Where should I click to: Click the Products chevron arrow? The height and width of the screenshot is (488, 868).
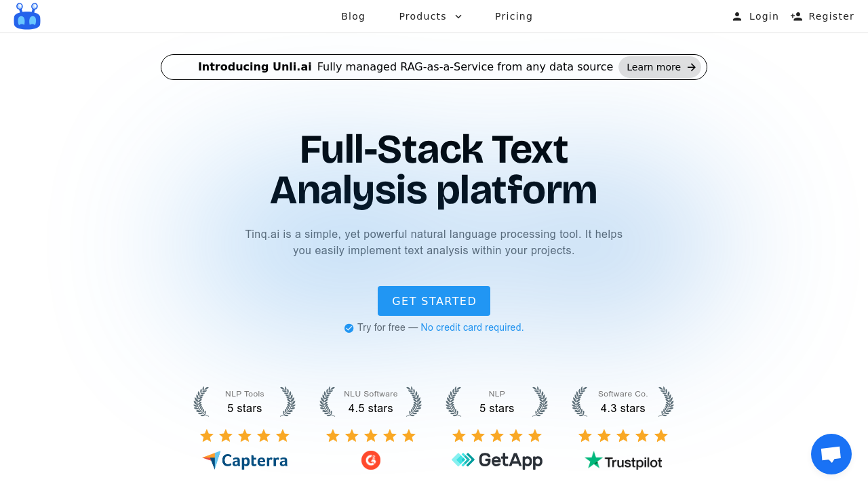pos(458,16)
